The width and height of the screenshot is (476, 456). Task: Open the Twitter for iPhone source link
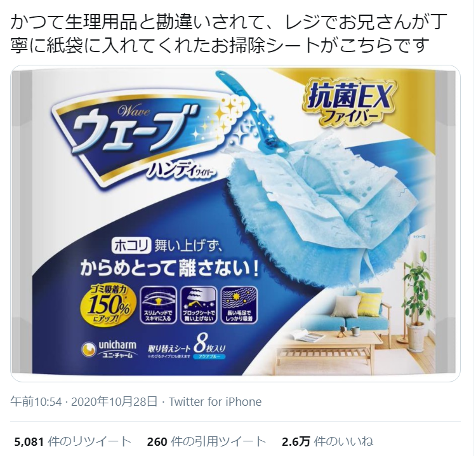(215, 401)
